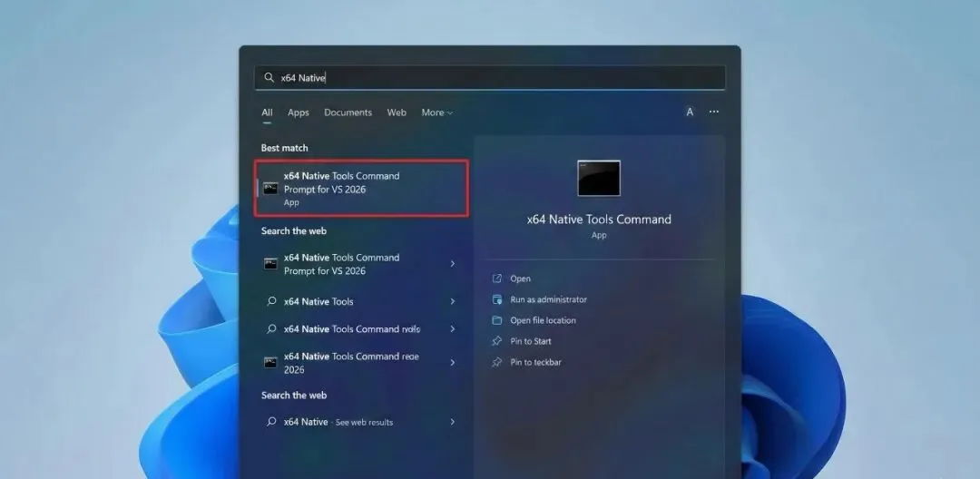The width and height of the screenshot is (980, 479).
Task: Click magnifier icon beside 'See web results'
Action: (x=271, y=422)
